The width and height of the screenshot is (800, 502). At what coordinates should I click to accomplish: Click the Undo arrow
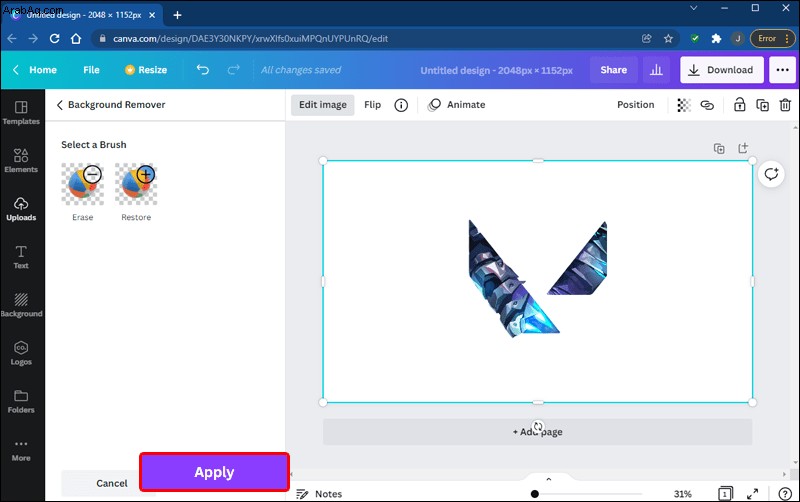point(203,70)
